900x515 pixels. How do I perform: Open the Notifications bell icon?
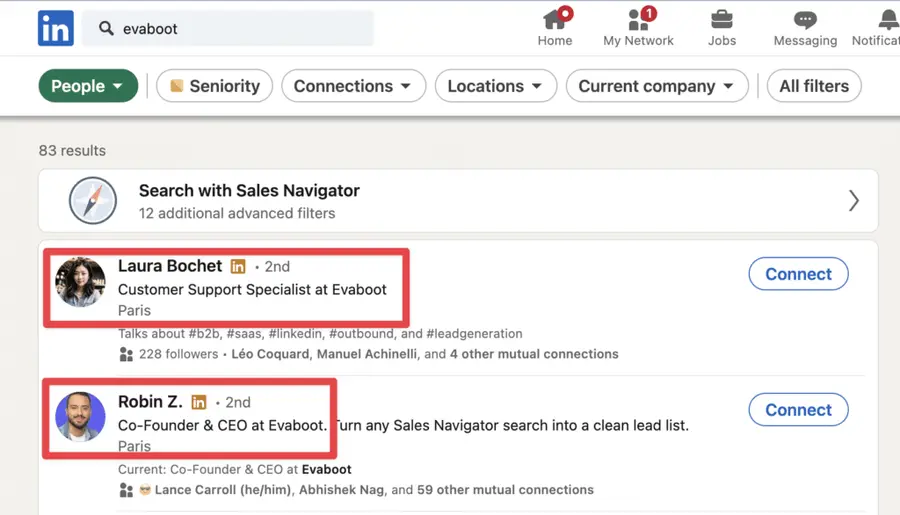coord(889,20)
